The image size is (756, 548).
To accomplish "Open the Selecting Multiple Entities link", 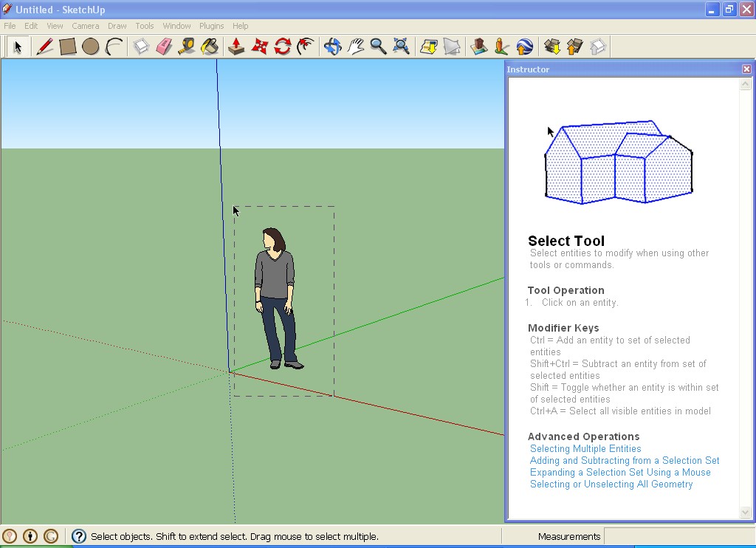I will 585,448.
